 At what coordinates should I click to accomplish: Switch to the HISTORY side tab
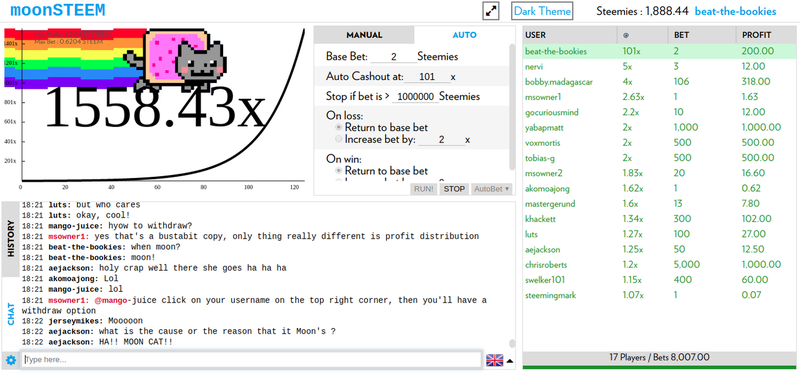tap(11, 239)
